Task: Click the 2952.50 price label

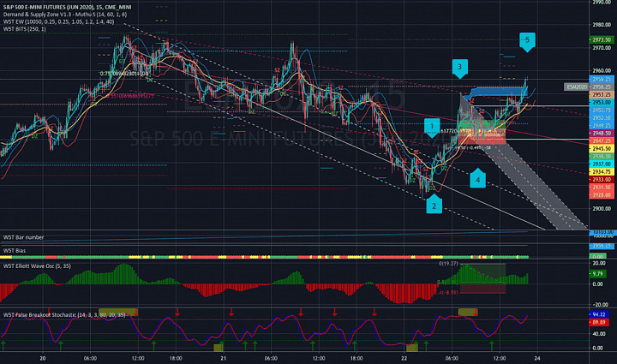Action: click(x=602, y=118)
